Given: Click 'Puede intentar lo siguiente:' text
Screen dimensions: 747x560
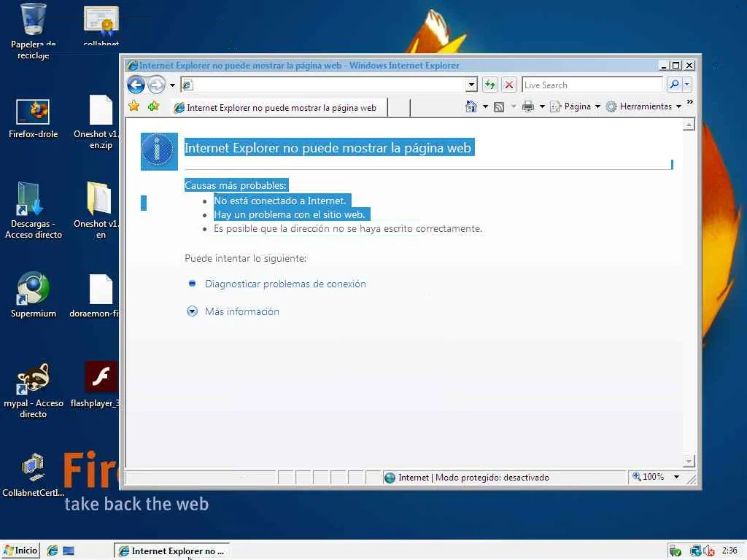Looking at the screenshot, I should coord(245,259).
